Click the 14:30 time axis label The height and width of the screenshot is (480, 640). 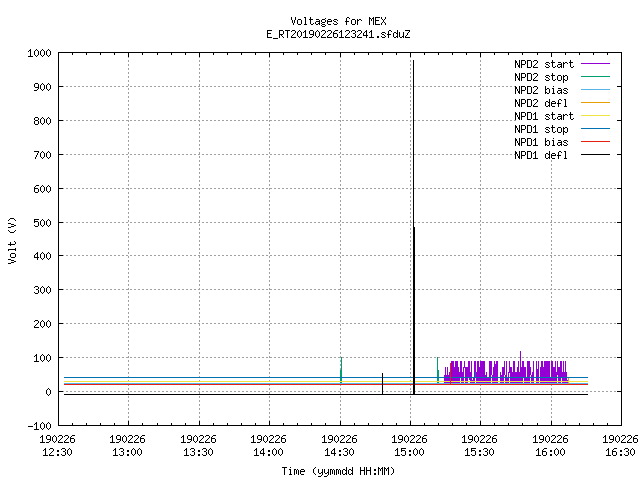tap(339, 452)
